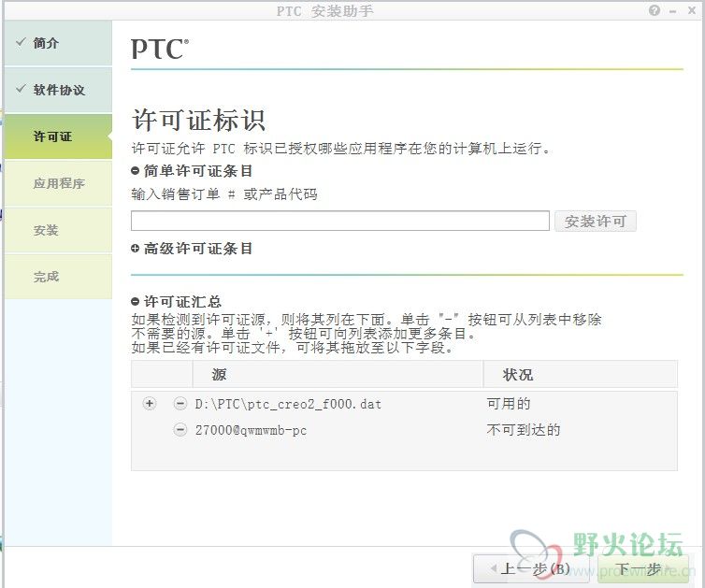705x588 pixels.
Task: Click the PTC logo
Action: [160, 49]
